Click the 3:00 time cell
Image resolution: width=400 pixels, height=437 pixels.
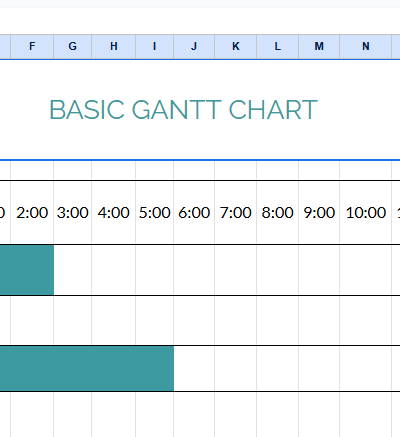tap(73, 213)
